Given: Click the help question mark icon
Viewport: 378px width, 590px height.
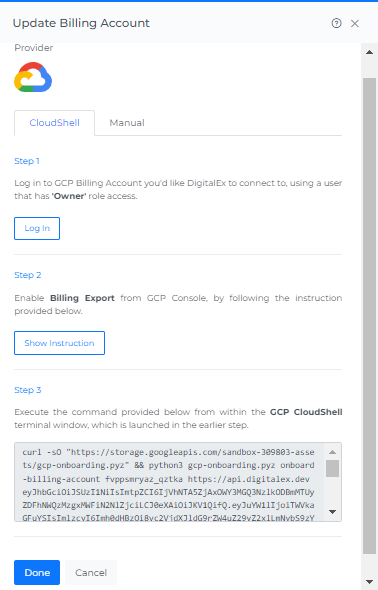Looking at the screenshot, I should pos(336,23).
